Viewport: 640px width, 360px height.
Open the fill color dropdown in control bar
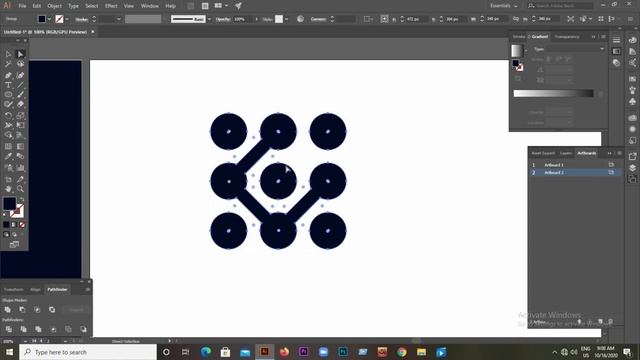(49, 19)
